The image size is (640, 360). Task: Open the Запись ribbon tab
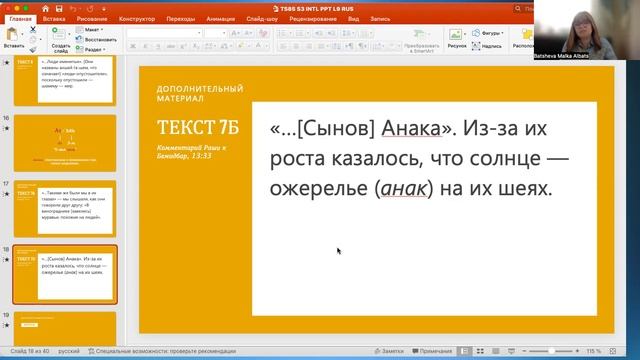point(380,19)
